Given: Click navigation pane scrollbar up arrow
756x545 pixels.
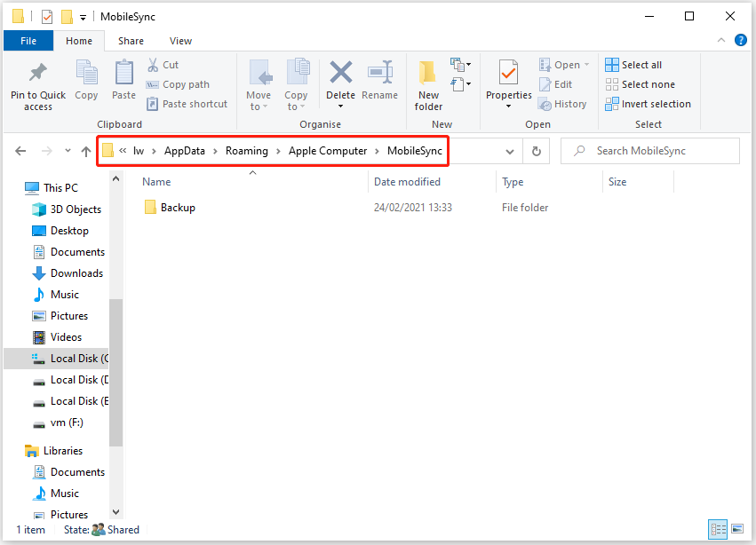Looking at the screenshot, I should (115, 178).
